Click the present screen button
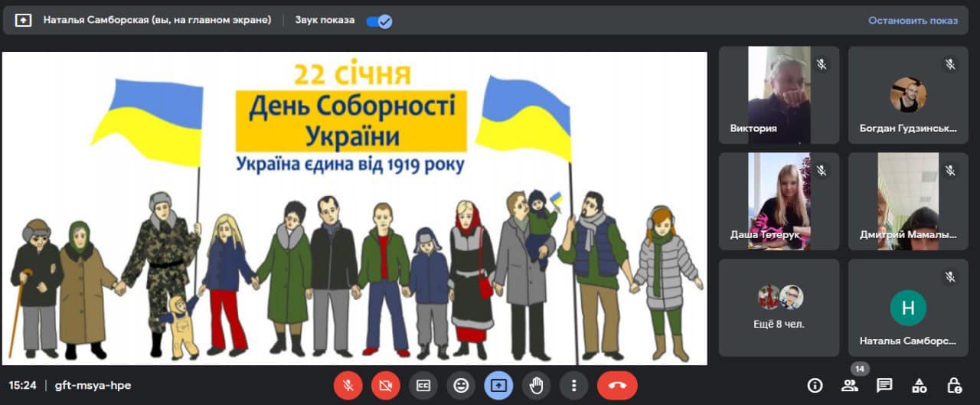The height and width of the screenshot is (405, 980). [x=498, y=386]
